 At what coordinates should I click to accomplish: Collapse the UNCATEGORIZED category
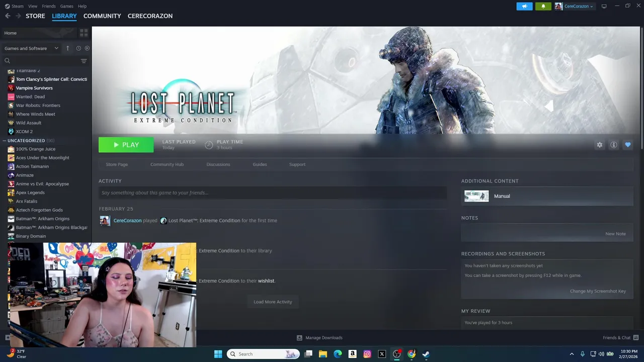click(x=4, y=141)
